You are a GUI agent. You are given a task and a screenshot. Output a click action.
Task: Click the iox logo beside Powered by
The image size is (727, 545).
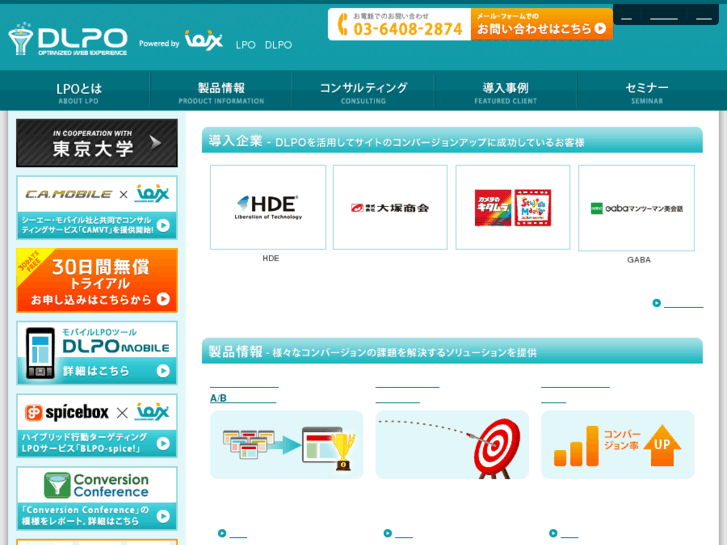[x=204, y=40]
